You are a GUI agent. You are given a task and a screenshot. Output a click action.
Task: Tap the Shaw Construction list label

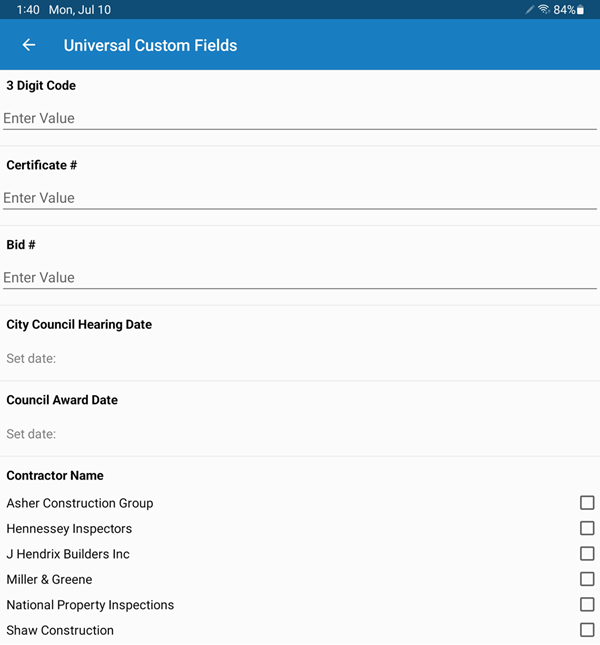click(x=60, y=630)
